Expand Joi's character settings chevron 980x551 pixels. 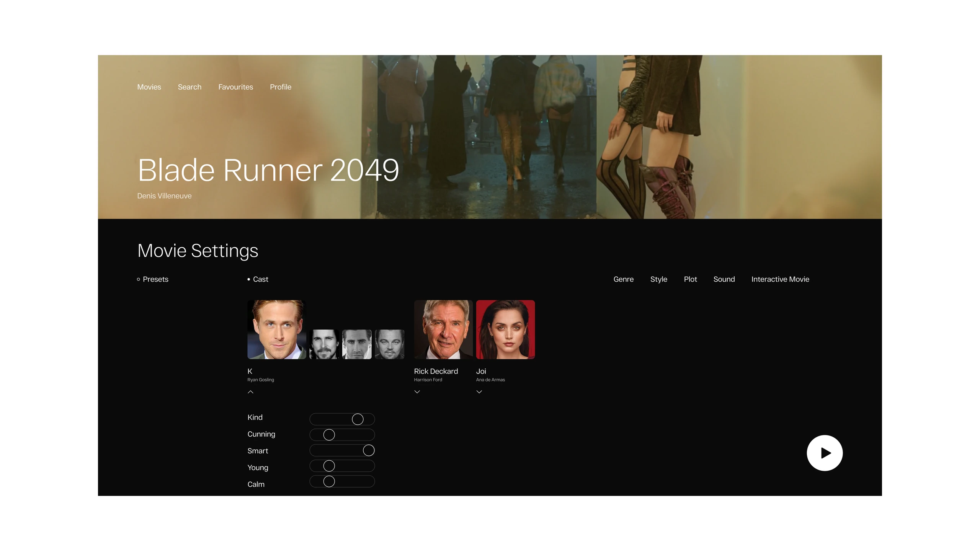click(479, 392)
